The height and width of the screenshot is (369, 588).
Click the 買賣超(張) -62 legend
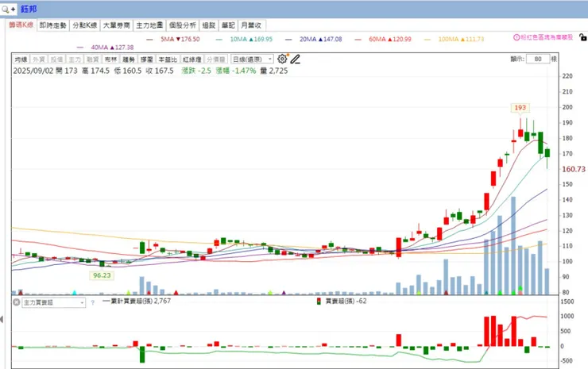click(x=342, y=302)
